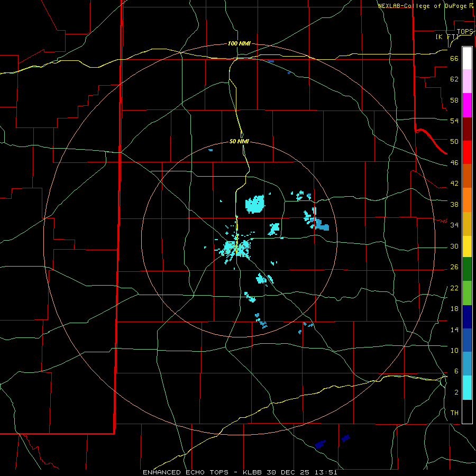Click the "13:51" timestamp in the caption
The image size is (476, 476).
(326, 472)
